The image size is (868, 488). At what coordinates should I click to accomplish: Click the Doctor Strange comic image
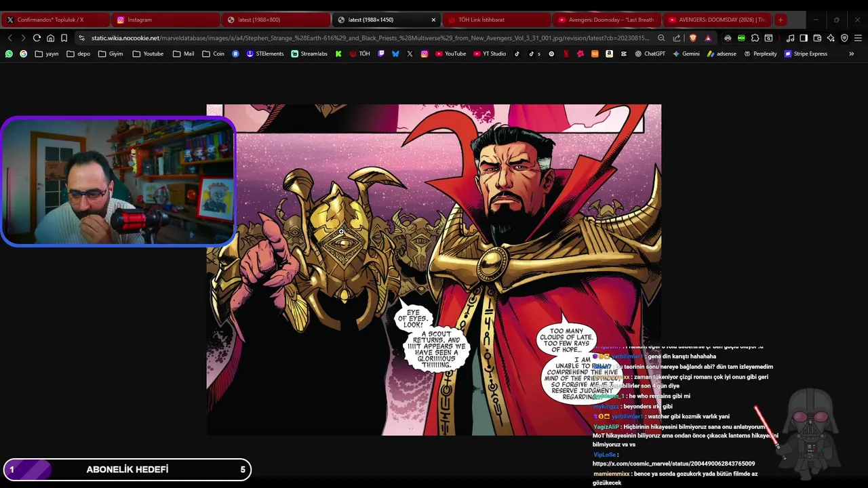pos(434,270)
